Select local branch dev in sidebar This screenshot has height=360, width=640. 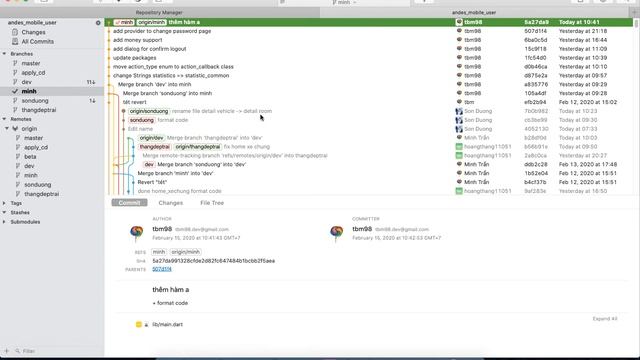pyautogui.click(x=27, y=82)
